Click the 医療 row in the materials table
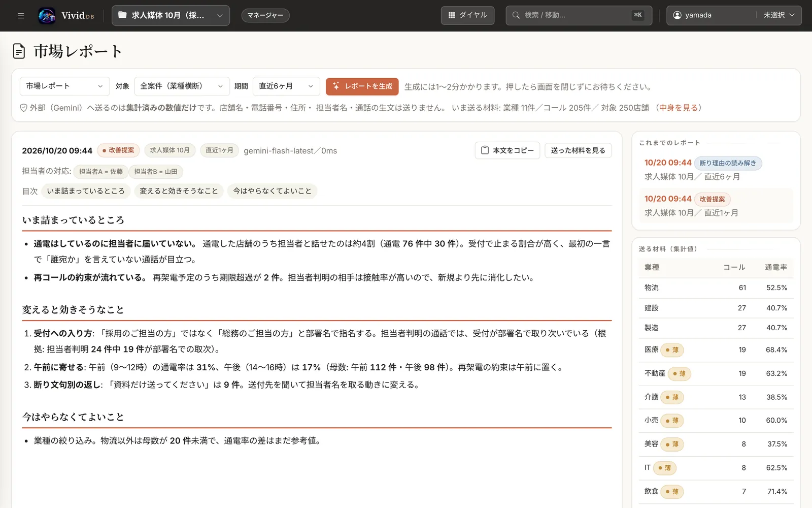The height and width of the screenshot is (508, 812). click(716, 350)
